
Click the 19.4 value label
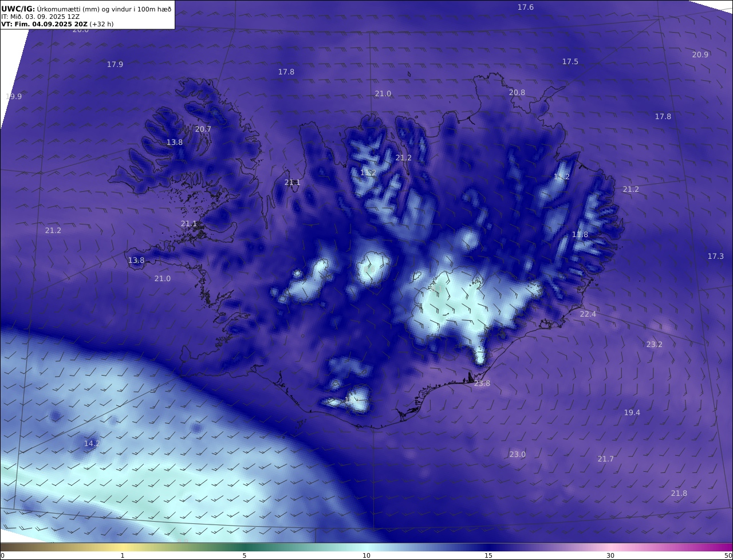coord(632,412)
